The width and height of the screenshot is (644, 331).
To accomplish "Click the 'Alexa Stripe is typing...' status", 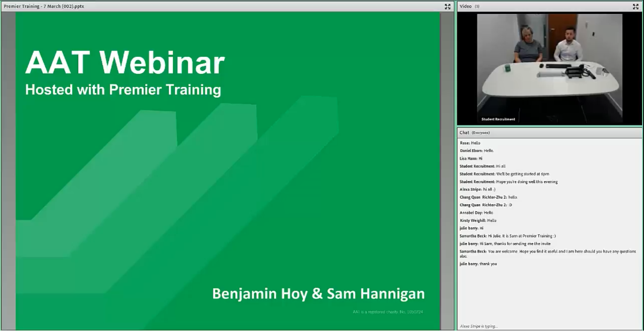I will (479, 326).
